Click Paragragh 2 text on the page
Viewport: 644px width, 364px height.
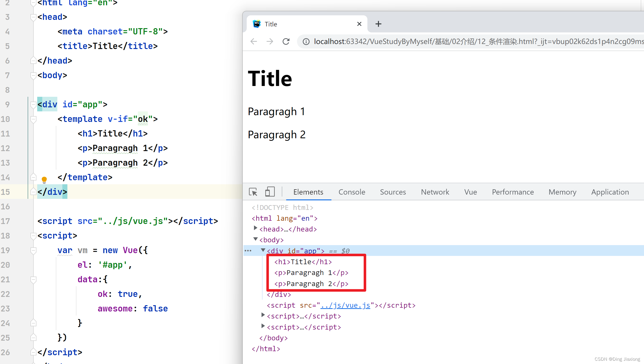pyautogui.click(x=277, y=135)
